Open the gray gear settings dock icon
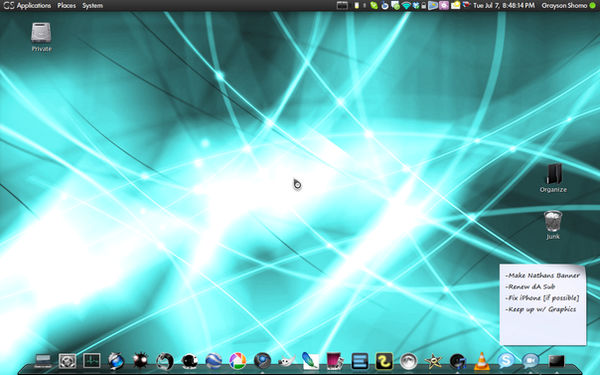Screen dimensions: 600x375 (x=67, y=361)
